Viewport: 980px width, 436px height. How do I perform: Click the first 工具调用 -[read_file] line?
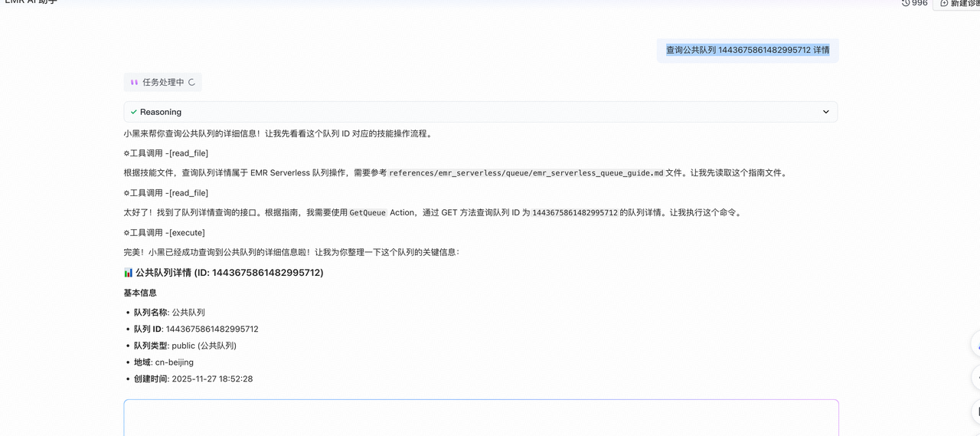(x=166, y=153)
